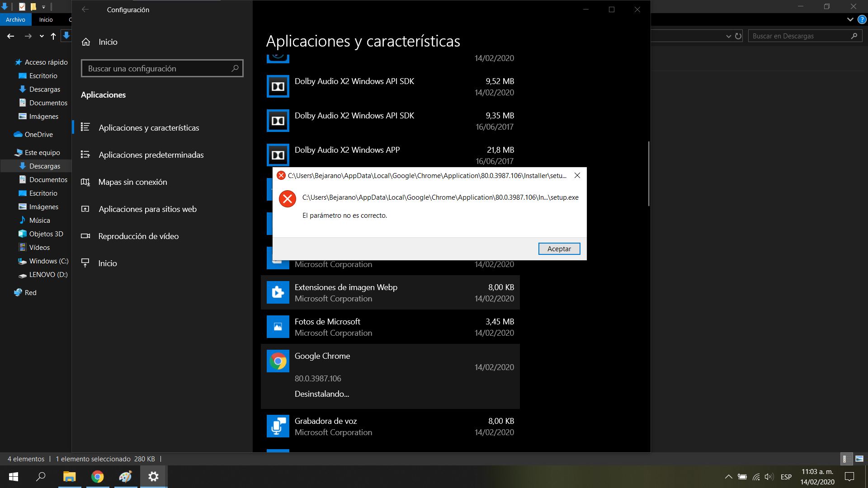Click the Settings gear on taskbar

(x=153, y=477)
